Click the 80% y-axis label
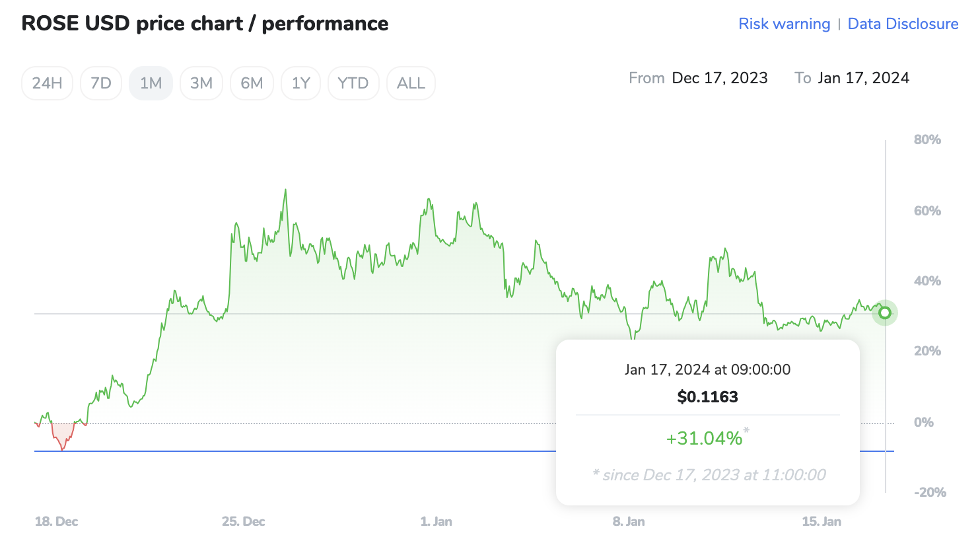Image resolution: width=980 pixels, height=551 pixels. tap(927, 139)
